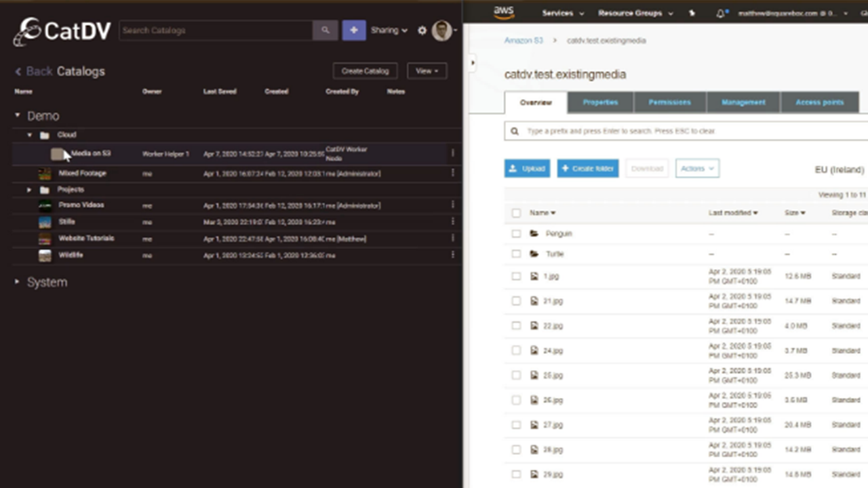Click the Create Catalog button

coord(365,71)
